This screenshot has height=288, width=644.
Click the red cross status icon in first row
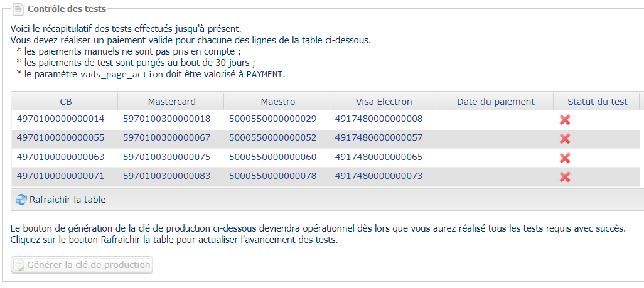click(565, 120)
